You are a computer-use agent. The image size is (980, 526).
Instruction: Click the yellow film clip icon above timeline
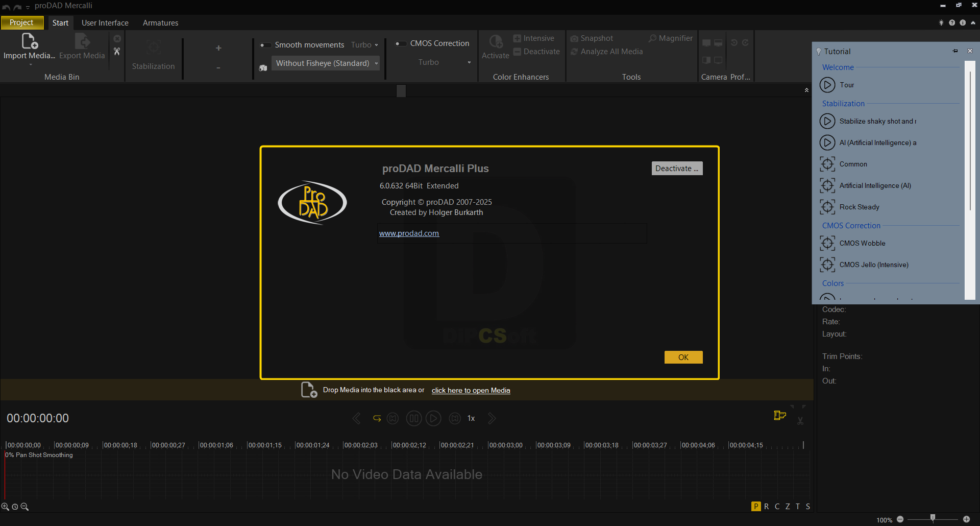pyautogui.click(x=780, y=416)
